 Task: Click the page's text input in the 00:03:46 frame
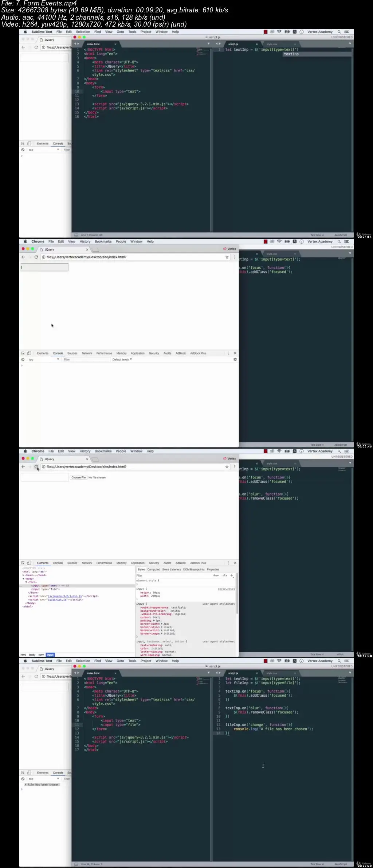44,267
